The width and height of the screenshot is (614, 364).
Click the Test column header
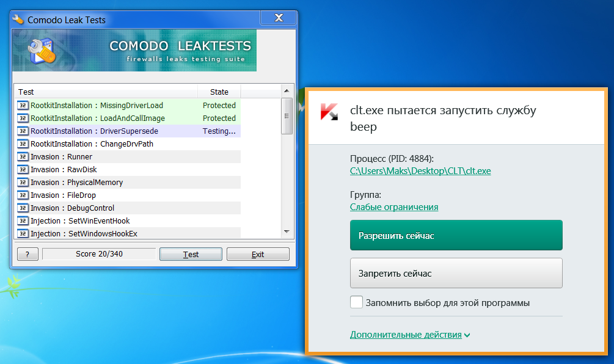click(x=106, y=92)
